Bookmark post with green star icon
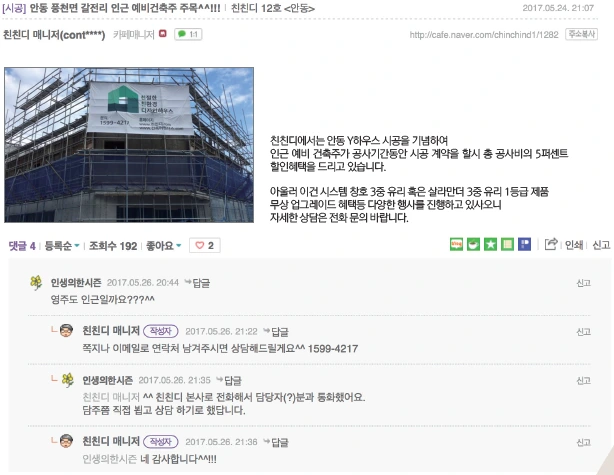 (490, 245)
